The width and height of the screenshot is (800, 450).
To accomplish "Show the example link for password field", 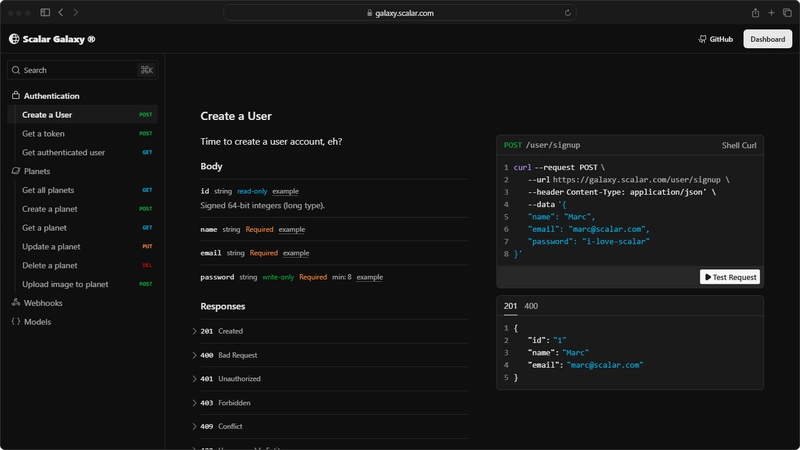I will pos(369,277).
